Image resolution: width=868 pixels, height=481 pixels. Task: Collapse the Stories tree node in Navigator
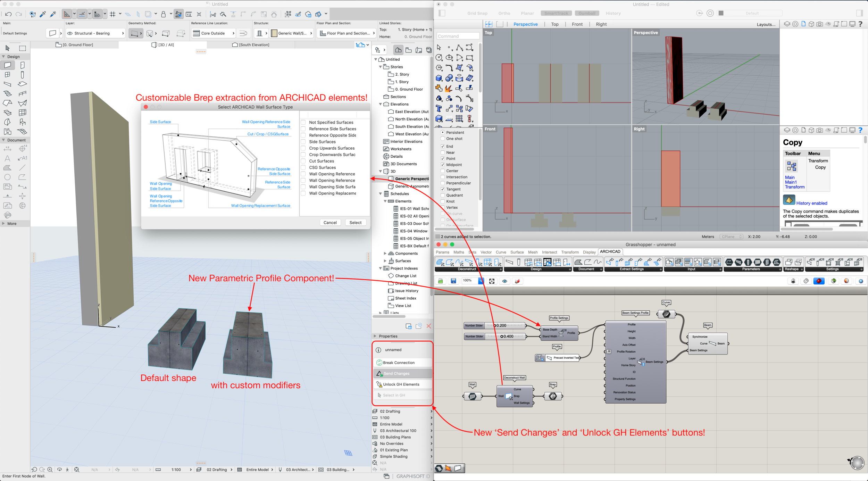tap(381, 67)
